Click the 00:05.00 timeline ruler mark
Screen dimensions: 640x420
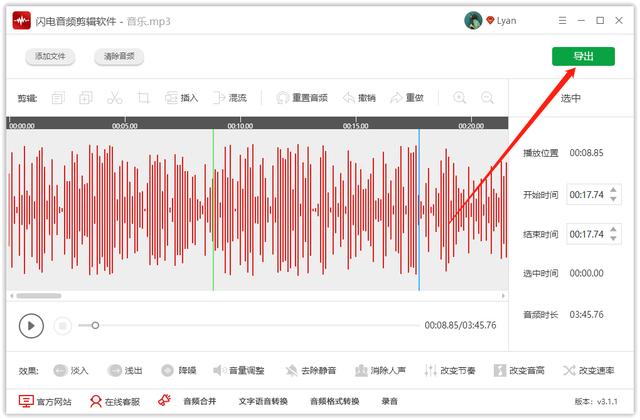coord(124,126)
